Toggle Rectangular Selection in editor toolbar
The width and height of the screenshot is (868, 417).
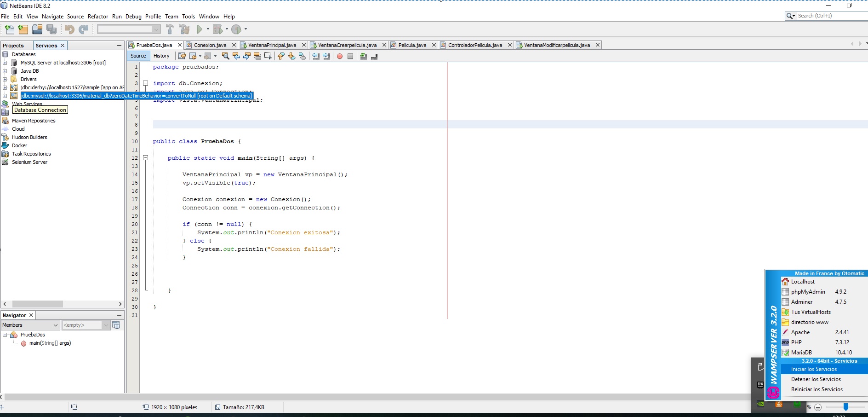(268, 56)
